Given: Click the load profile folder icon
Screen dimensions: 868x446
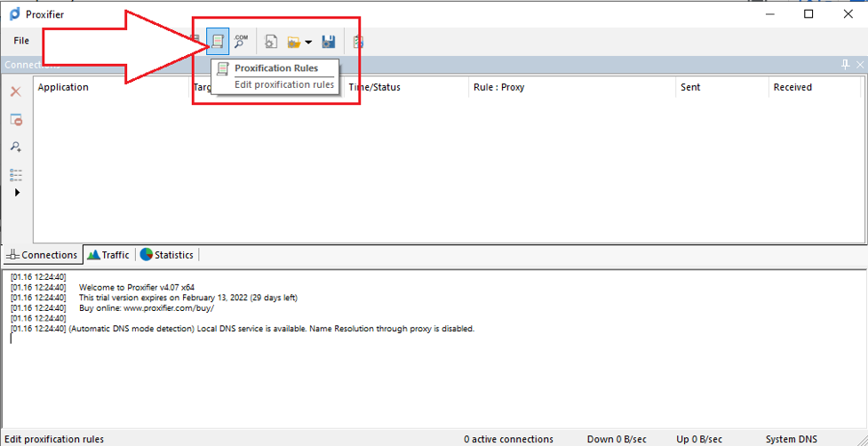Looking at the screenshot, I should tap(293, 42).
